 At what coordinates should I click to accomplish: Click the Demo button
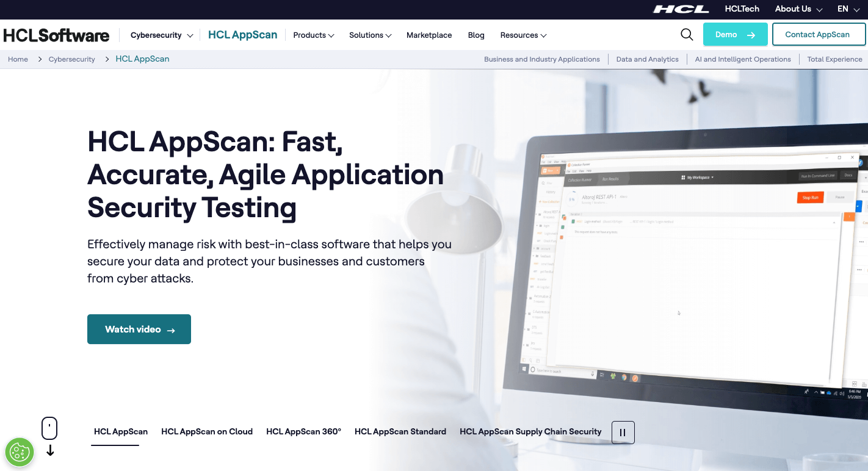[736, 35]
